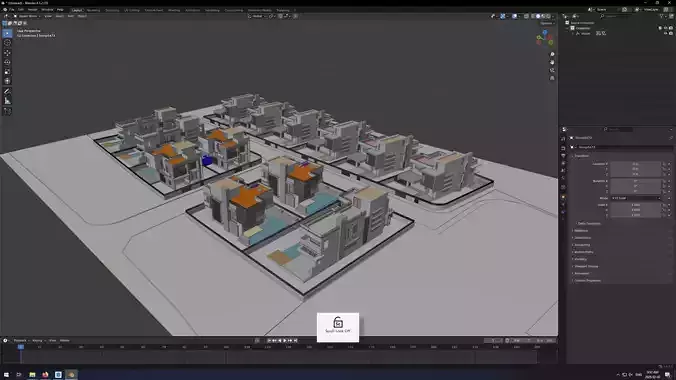Toggle the camera view icon

coord(552,70)
